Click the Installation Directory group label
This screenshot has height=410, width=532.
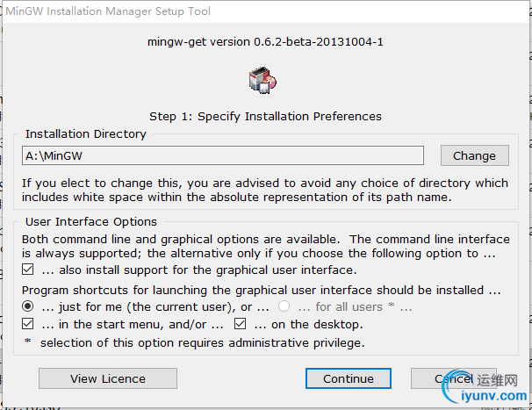[x=86, y=134]
